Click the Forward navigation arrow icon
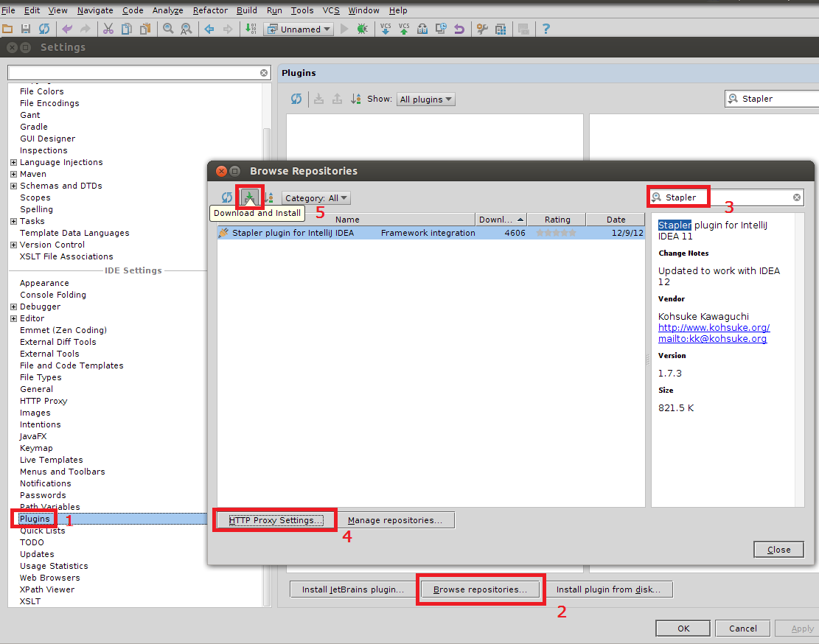 pos(227,29)
